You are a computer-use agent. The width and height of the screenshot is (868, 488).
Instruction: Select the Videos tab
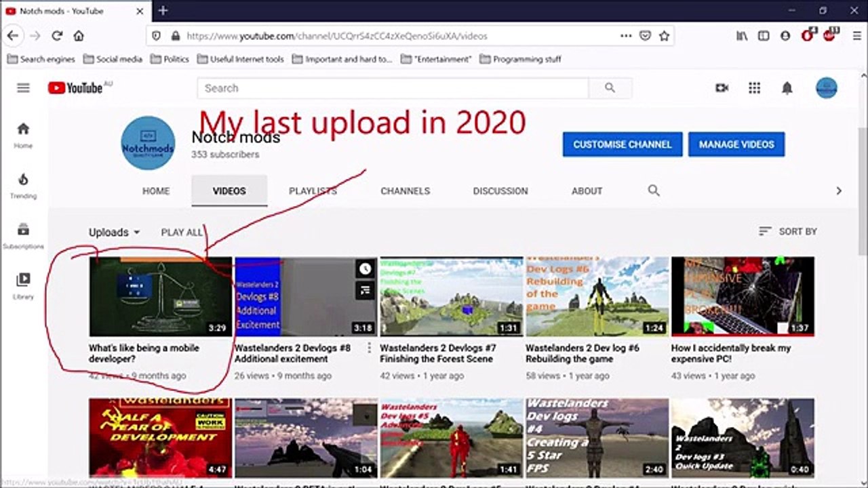point(229,191)
